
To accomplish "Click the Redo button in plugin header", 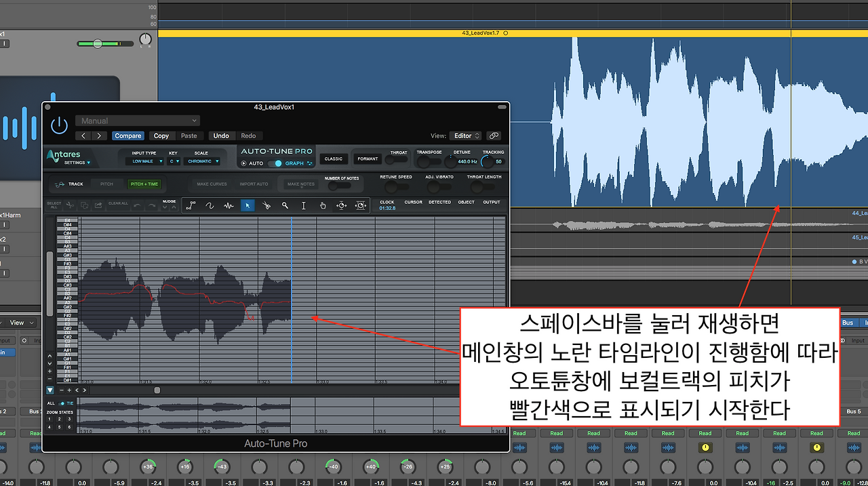I will click(248, 136).
